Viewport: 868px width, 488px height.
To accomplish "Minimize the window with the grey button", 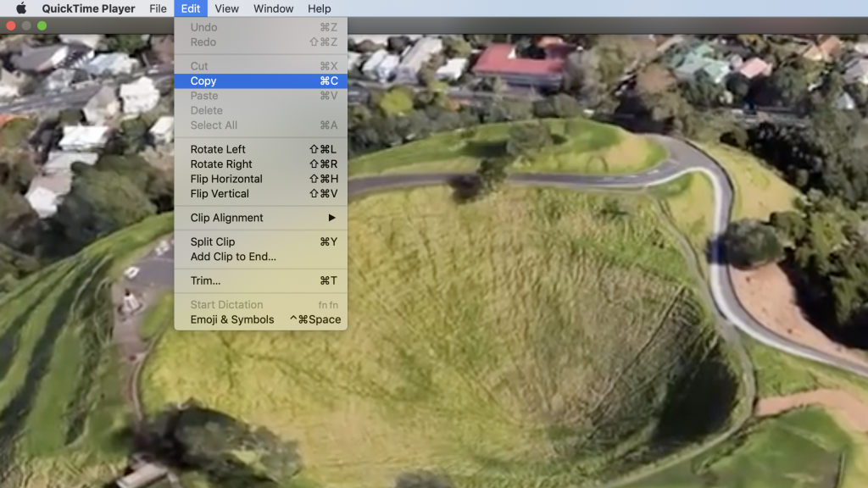I will (x=26, y=25).
